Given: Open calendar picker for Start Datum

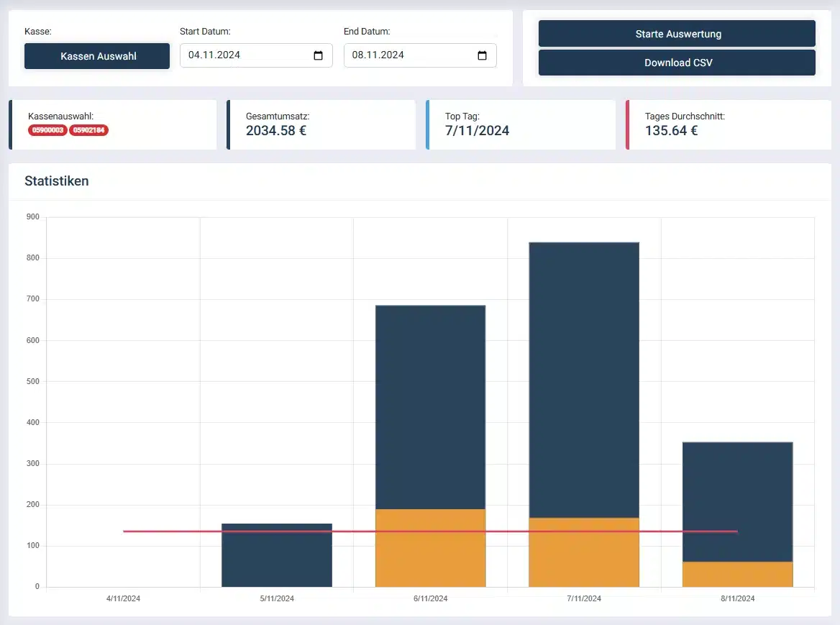Looking at the screenshot, I should click(318, 55).
